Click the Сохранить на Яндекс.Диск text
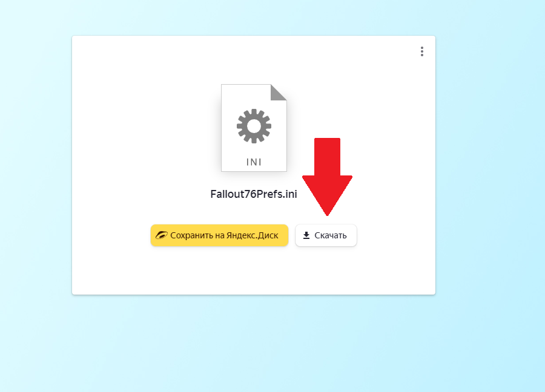Viewport: 545px width, 392px height. point(224,235)
